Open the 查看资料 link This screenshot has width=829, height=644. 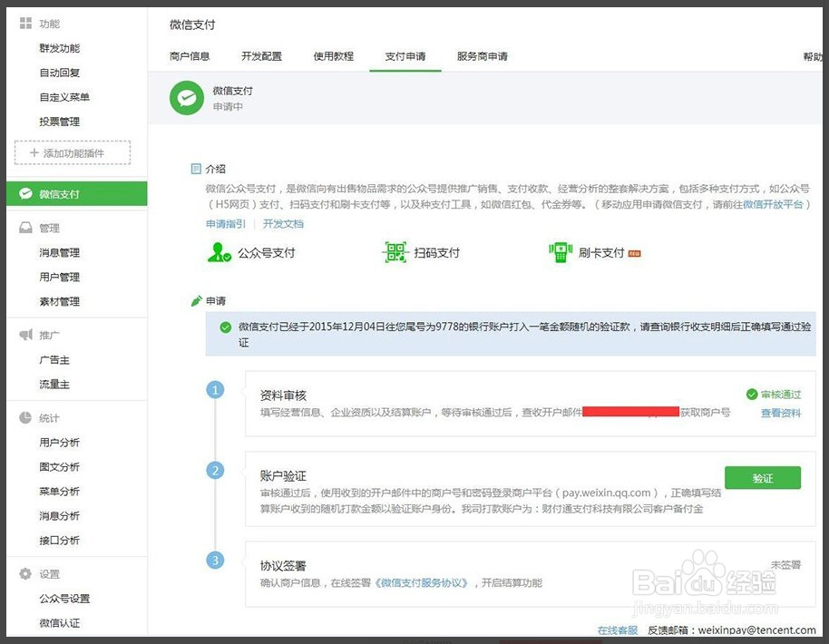click(x=780, y=413)
